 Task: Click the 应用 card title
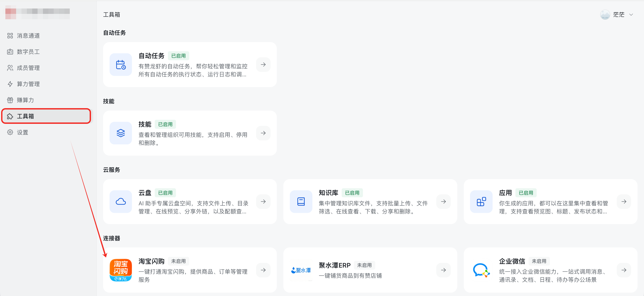(505, 193)
